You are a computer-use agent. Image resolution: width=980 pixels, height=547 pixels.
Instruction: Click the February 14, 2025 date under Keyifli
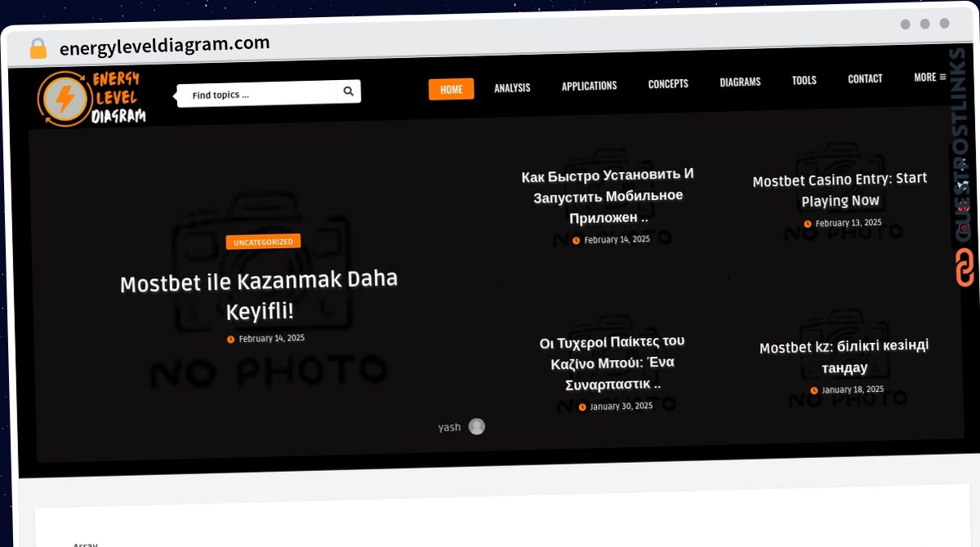(271, 338)
